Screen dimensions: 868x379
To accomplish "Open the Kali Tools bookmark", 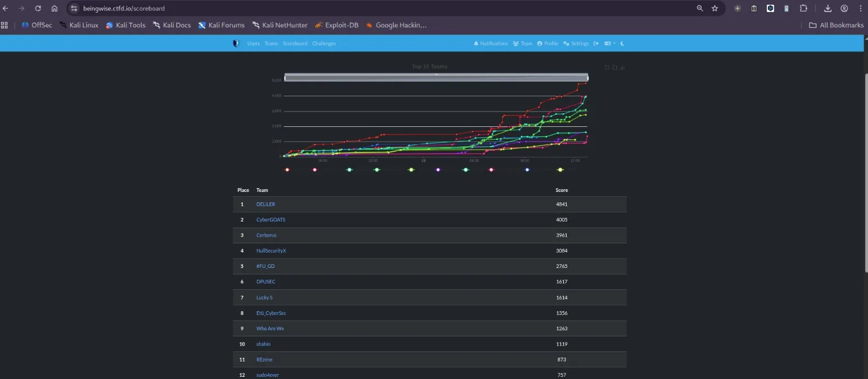I will tap(125, 25).
